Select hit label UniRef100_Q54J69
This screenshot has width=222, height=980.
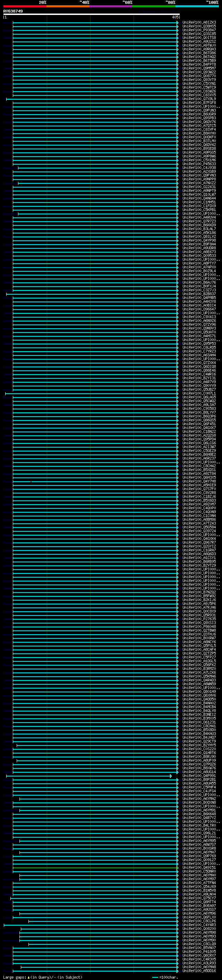tap(199, 886)
